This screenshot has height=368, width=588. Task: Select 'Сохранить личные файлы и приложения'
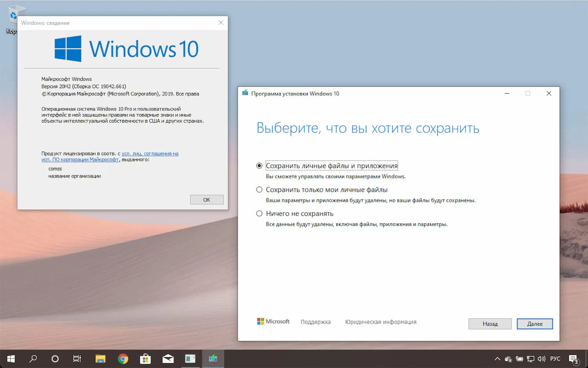pyautogui.click(x=260, y=165)
